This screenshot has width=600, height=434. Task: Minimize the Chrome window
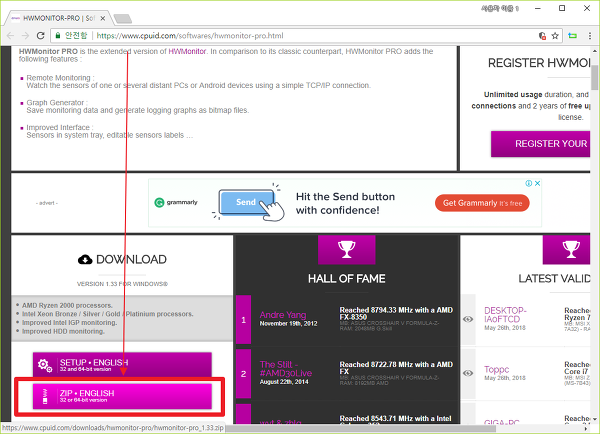coord(538,8)
